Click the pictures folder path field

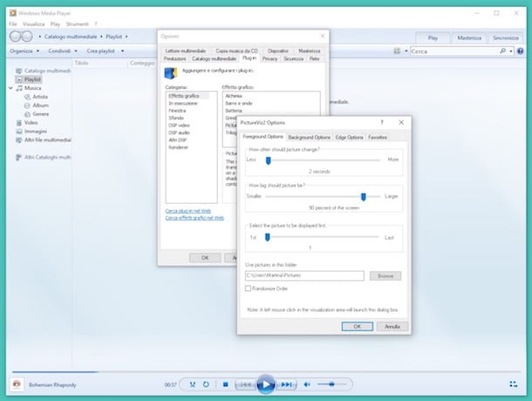(304, 275)
